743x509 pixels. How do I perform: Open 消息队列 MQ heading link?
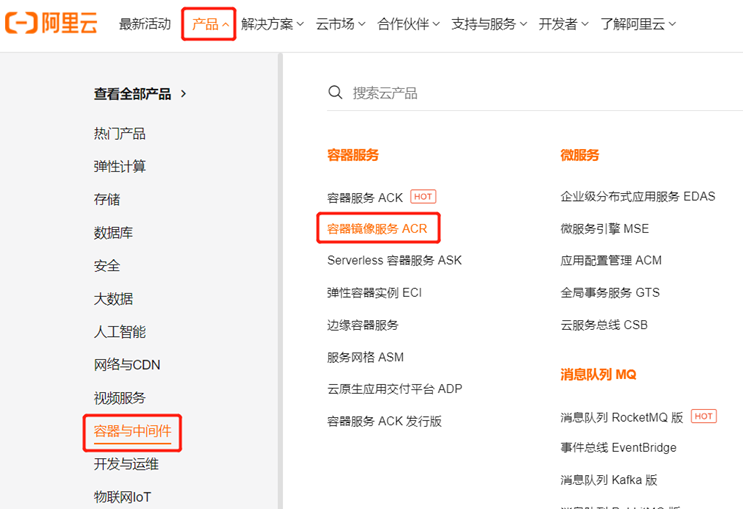598,374
